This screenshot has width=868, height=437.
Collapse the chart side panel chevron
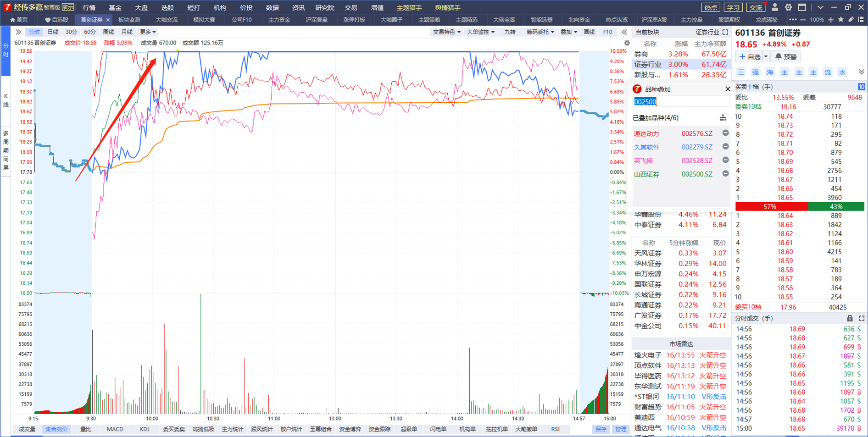[624, 32]
